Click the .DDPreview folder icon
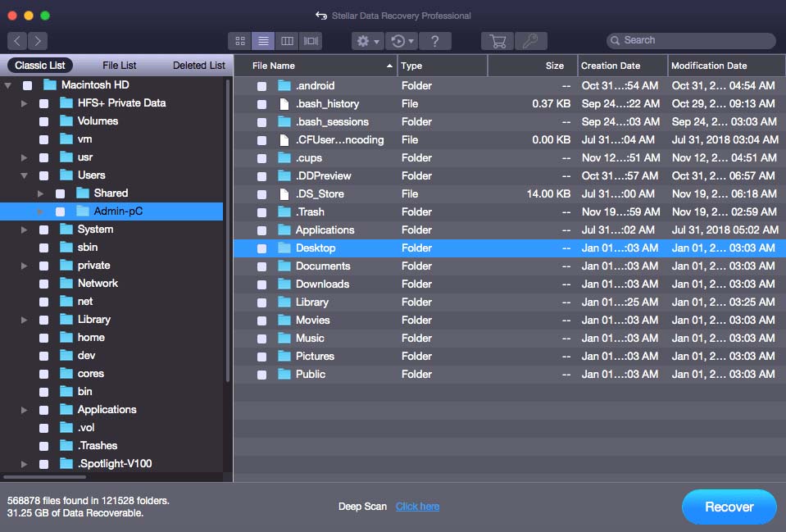This screenshot has height=532, width=786. [x=284, y=176]
